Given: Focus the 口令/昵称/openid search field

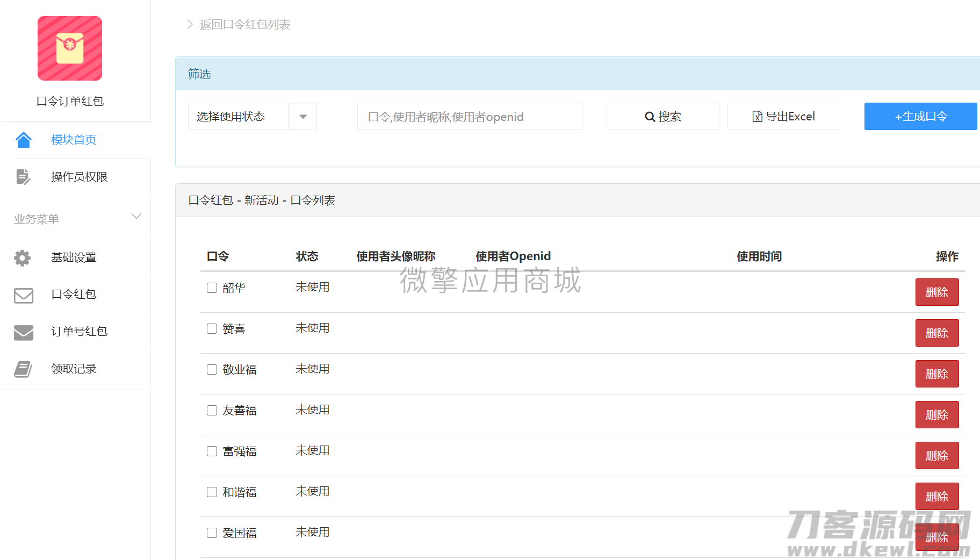Looking at the screenshot, I should [x=470, y=117].
